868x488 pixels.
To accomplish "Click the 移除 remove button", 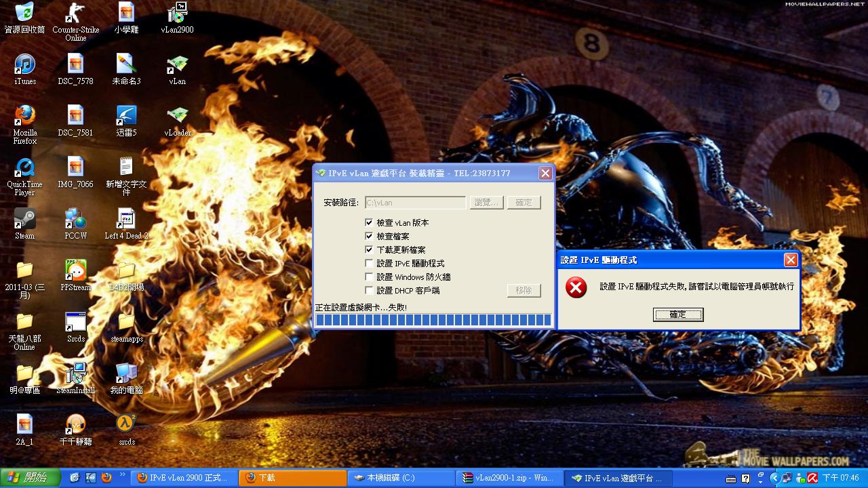I will point(524,290).
